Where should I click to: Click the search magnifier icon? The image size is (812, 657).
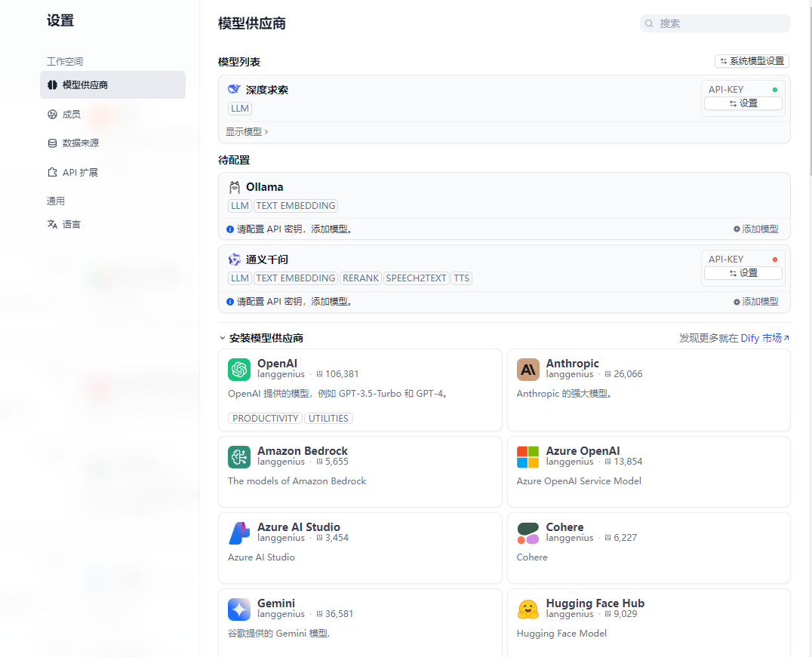649,23
